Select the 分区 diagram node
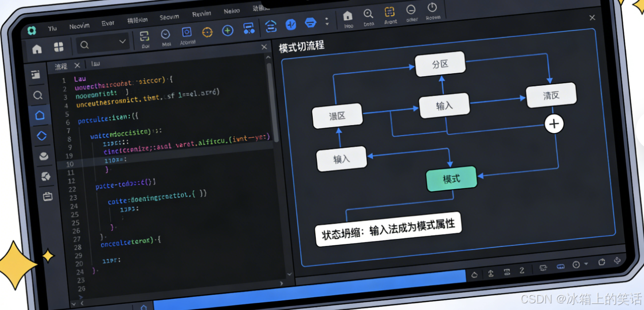644x310 pixels. pos(440,65)
